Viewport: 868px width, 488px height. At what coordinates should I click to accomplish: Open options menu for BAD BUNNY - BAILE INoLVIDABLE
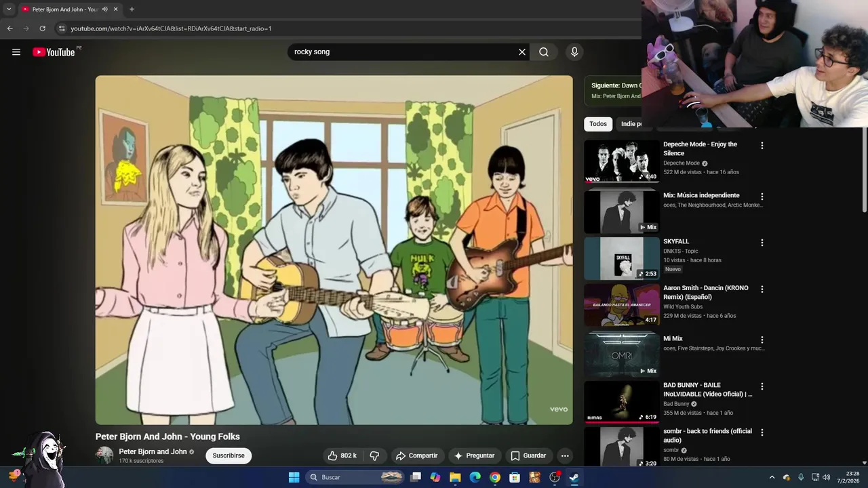click(x=762, y=386)
